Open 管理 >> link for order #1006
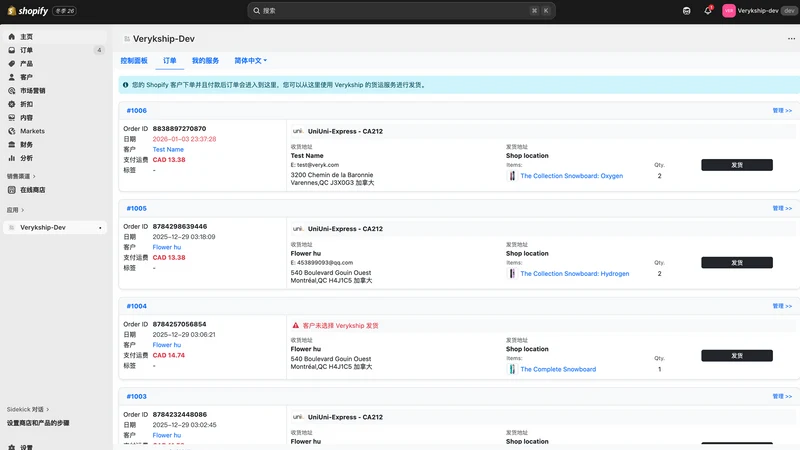Viewport: 800px width, 450px height. coord(782,110)
